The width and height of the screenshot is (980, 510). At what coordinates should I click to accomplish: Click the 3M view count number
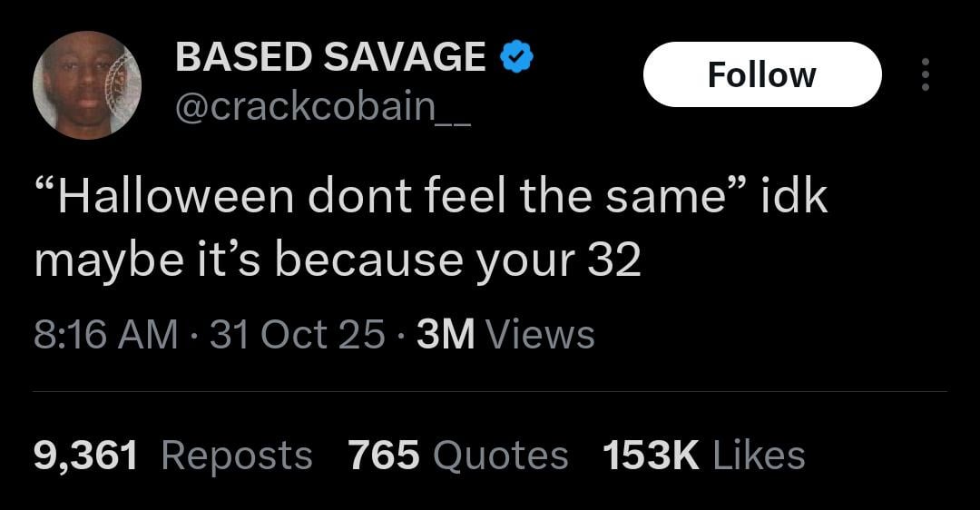pyautogui.click(x=446, y=335)
